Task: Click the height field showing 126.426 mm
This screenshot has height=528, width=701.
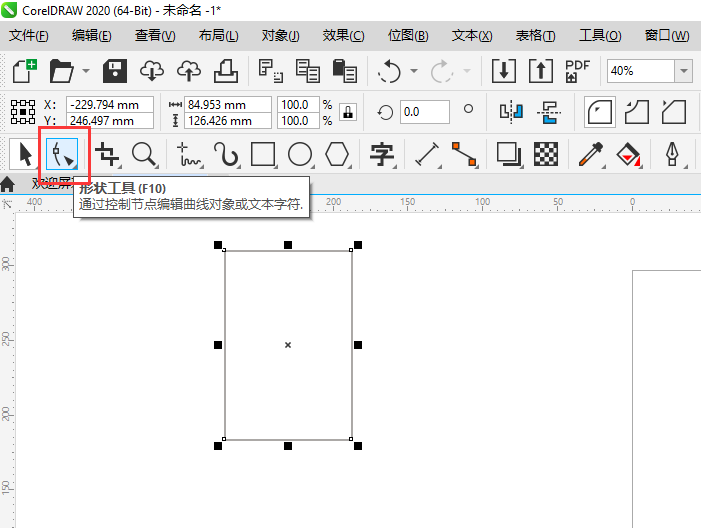Action: [x=228, y=121]
